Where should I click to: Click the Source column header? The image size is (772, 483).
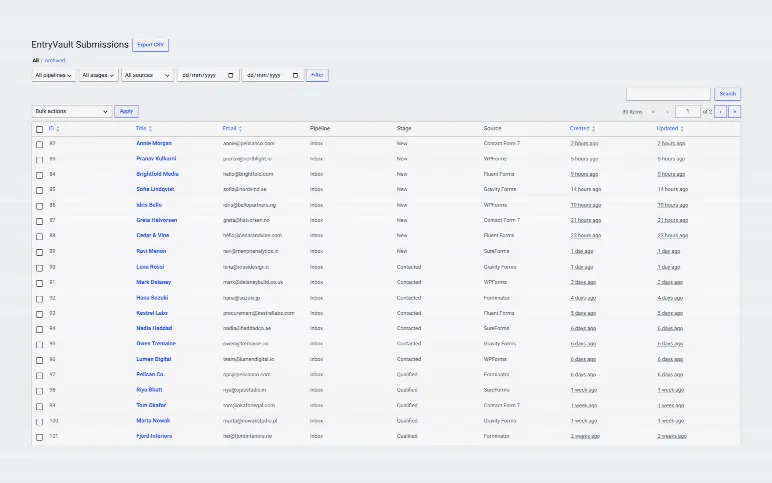click(x=492, y=129)
